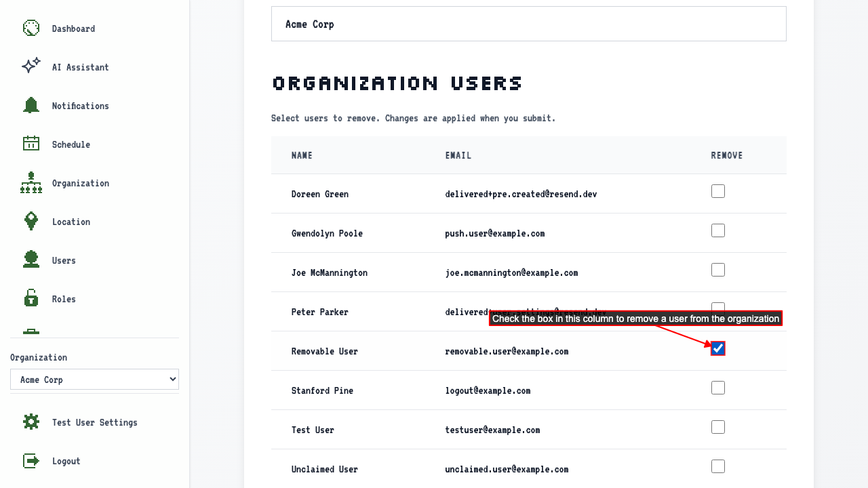Select Joe McMannington's remove checkbox
The image size is (868, 488).
[718, 270]
